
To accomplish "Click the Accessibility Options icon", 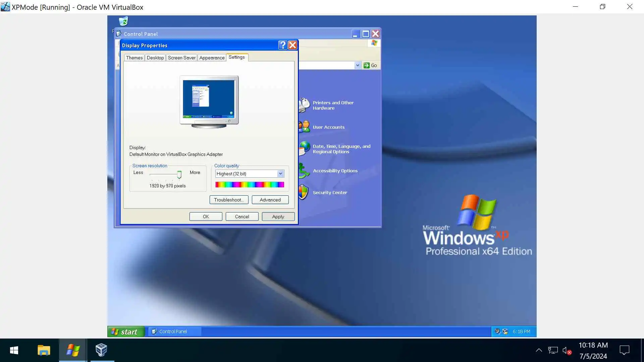I will 304,171.
